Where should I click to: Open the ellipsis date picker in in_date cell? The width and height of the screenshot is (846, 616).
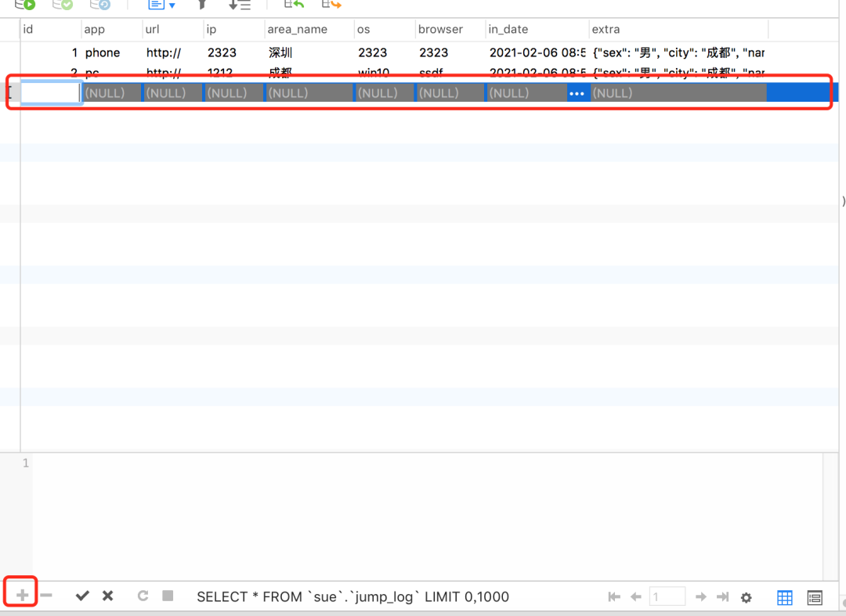point(577,93)
